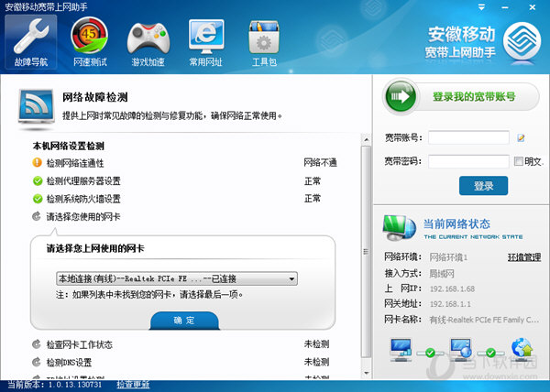The image size is (550, 392).
Task: Click the edit account note icon
Action: coord(521,137)
